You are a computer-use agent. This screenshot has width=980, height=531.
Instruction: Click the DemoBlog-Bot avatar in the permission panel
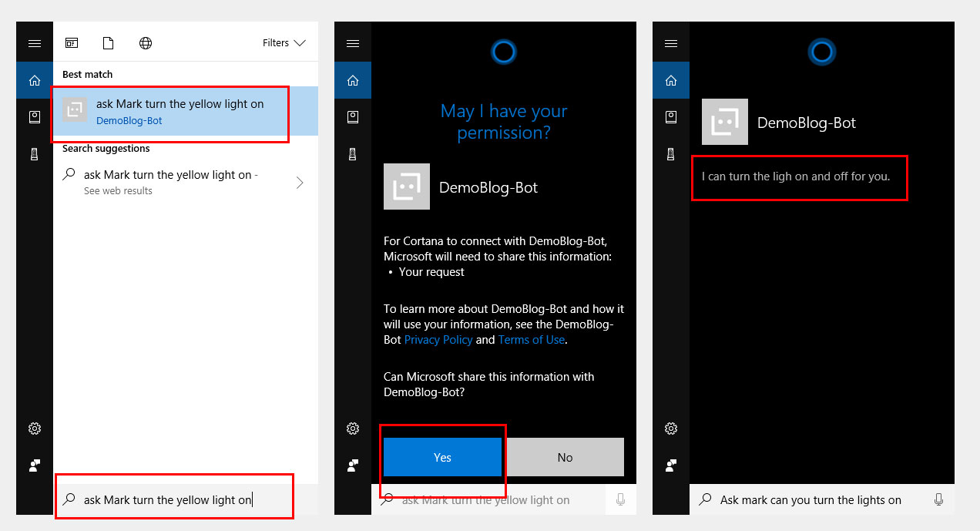407,187
